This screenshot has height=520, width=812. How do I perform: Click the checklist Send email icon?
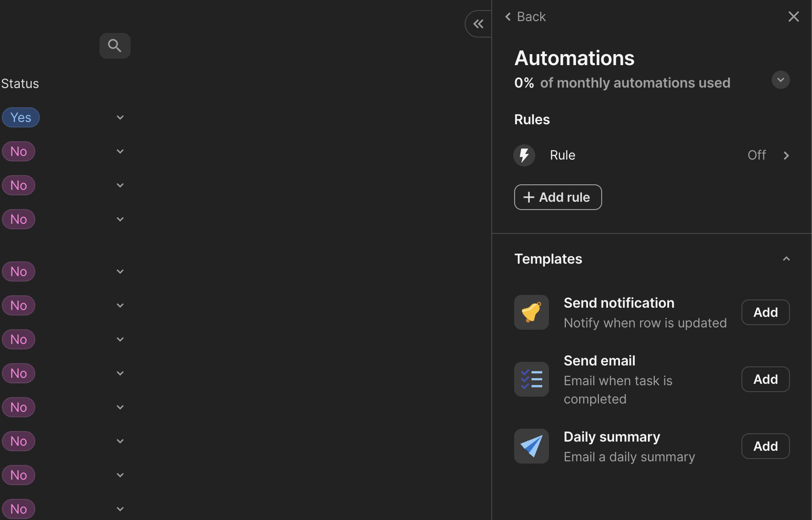tap(531, 379)
